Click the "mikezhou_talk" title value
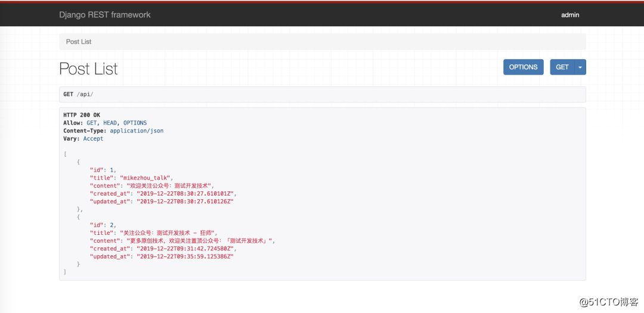The image size is (644, 313). [x=146, y=178]
